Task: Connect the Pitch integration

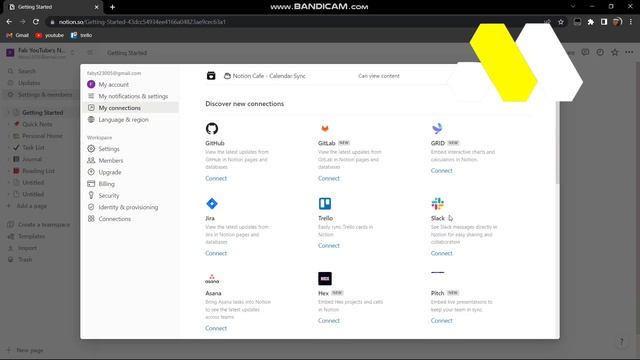Action: point(442,321)
